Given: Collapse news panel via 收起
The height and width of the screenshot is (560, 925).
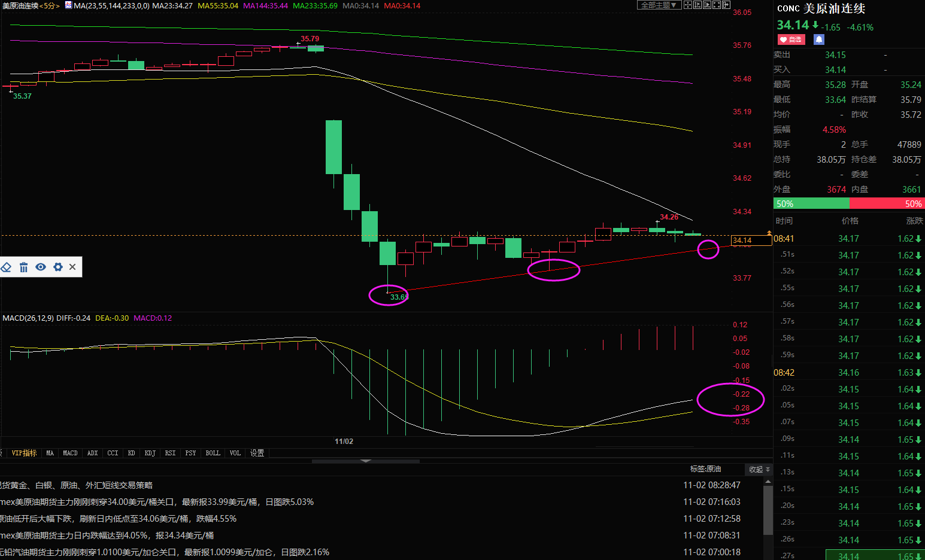Looking at the screenshot, I should (759, 469).
